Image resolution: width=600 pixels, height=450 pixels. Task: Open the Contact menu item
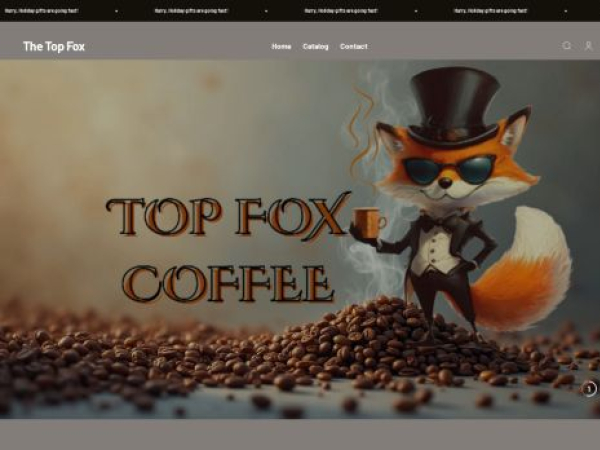(354, 47)
